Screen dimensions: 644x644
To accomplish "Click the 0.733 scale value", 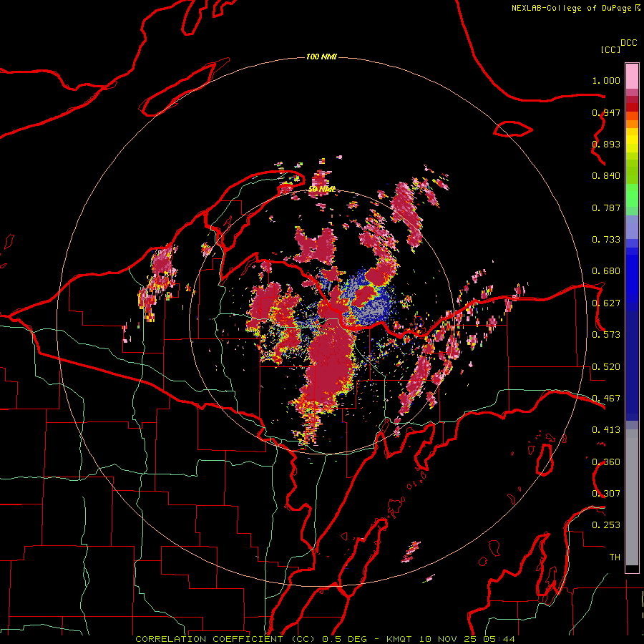I will click(x=606, y=240).
